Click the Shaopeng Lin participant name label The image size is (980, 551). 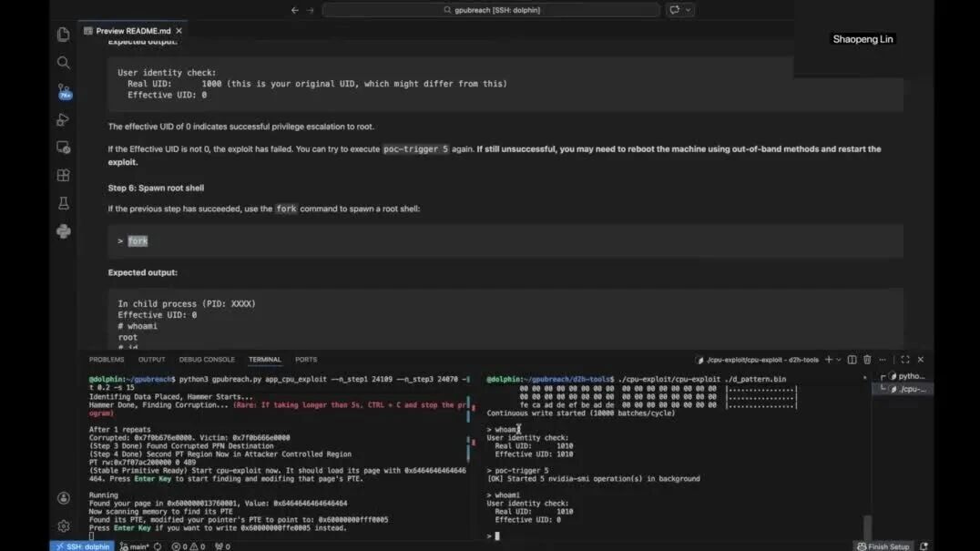(863, 39)
